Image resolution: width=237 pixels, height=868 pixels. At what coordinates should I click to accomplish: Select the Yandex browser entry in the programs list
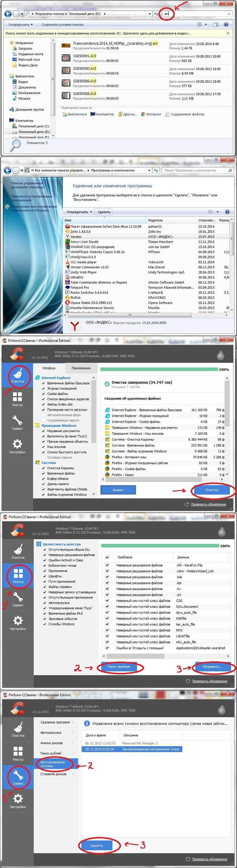tap(147, 236)
